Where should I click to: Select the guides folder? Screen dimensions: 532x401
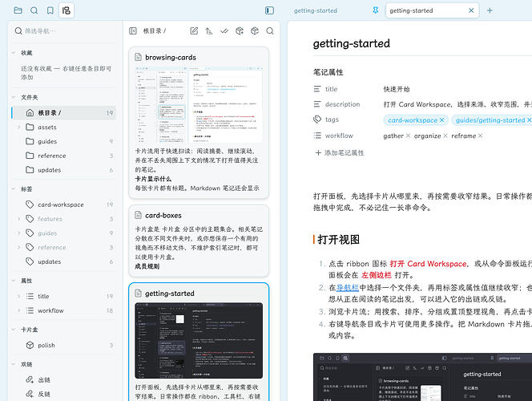point(64,141)
